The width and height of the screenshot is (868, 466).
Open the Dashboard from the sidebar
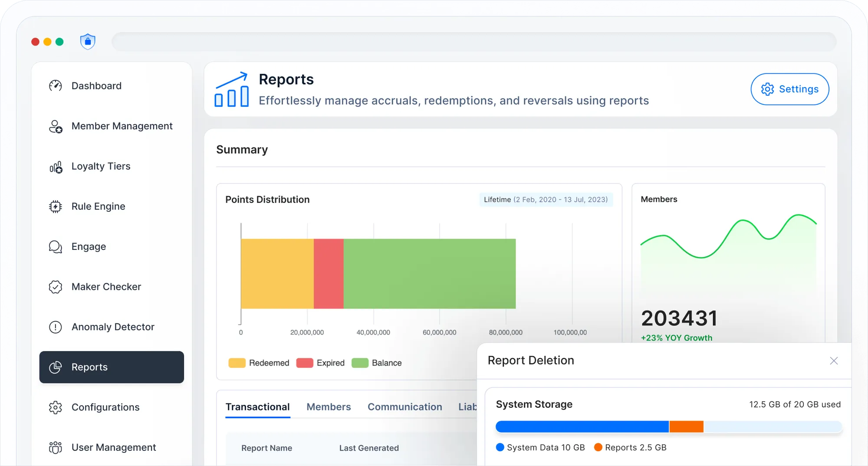[96, 85]
